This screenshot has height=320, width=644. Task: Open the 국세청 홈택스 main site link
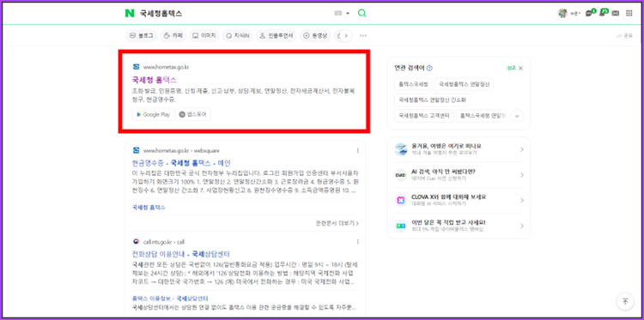click(154, 80)
